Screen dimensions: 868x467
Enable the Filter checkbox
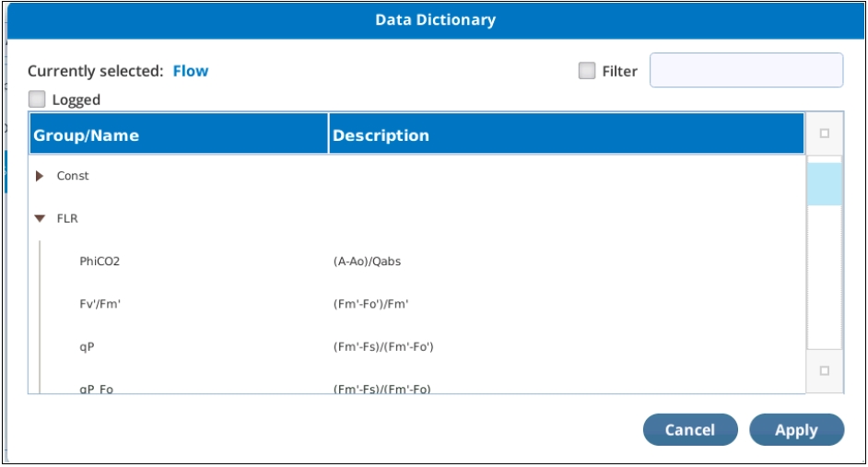click(x=587, y=70)
